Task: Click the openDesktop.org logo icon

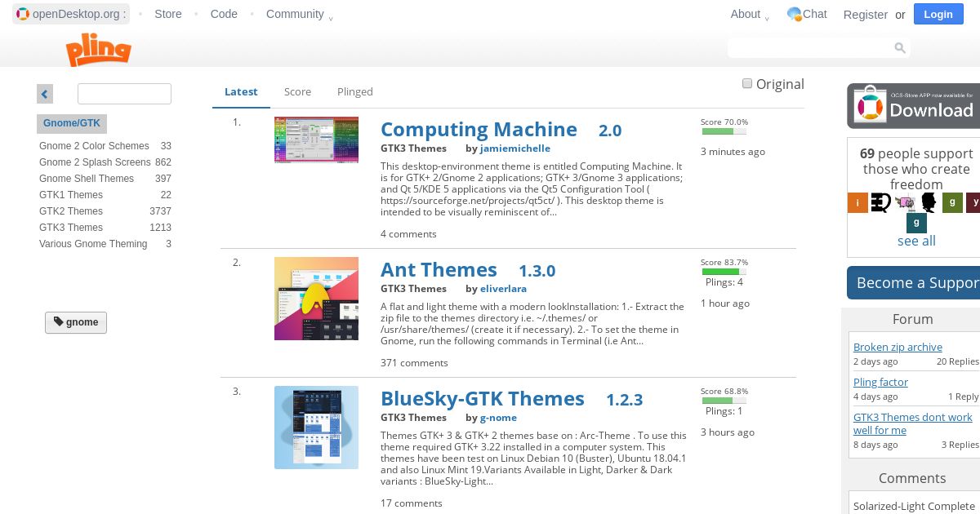Action: pyautogui.click(x=23, y=14)
